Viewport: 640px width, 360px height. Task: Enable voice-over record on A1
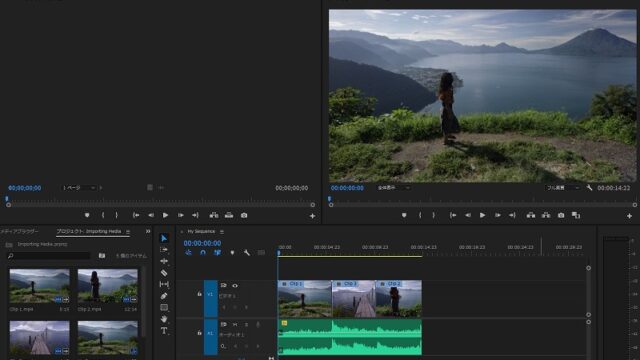coord(258,325)
